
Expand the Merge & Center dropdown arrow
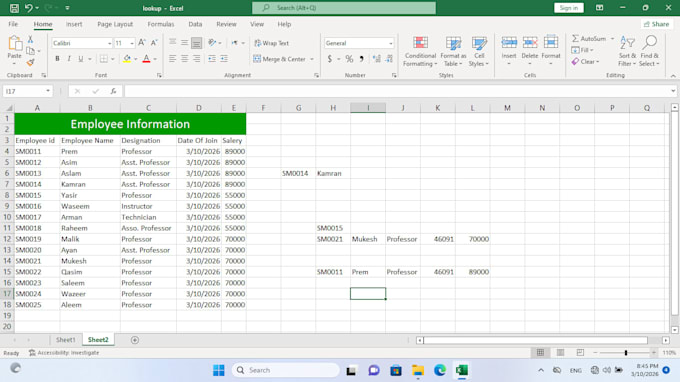click(312, 59)
